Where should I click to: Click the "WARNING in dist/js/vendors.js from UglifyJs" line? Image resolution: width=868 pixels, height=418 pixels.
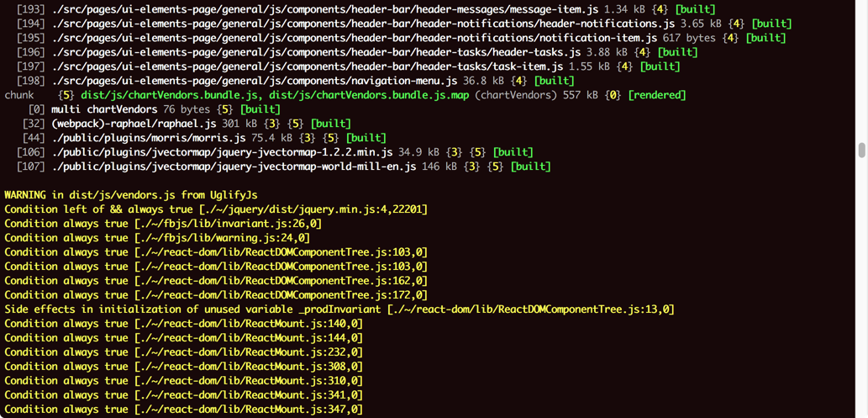[130, 194]
